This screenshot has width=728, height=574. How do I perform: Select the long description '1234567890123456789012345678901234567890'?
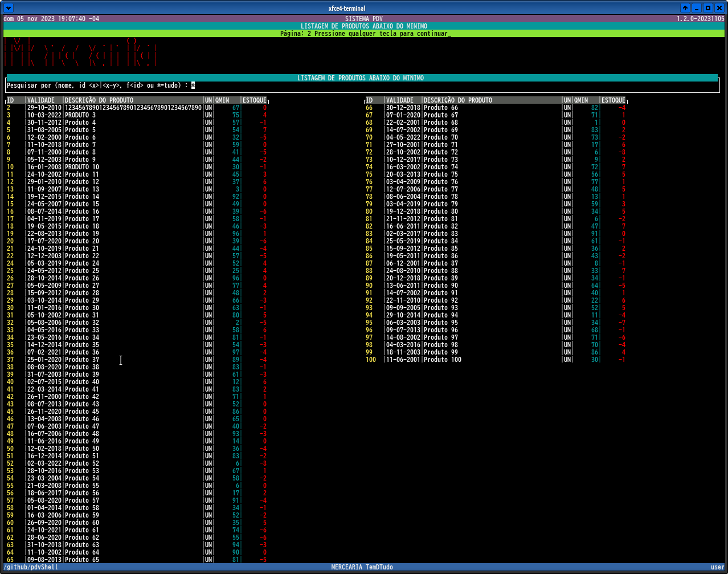pos(133,108)
